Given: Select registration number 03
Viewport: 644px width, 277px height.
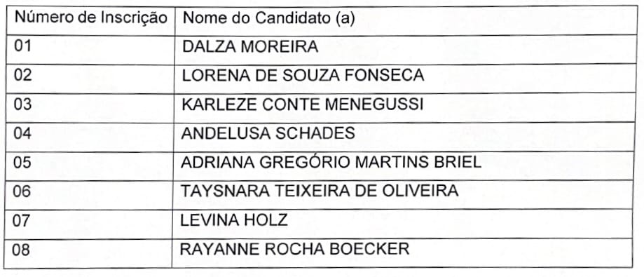Looking at the screenshot, I should 22,104.
